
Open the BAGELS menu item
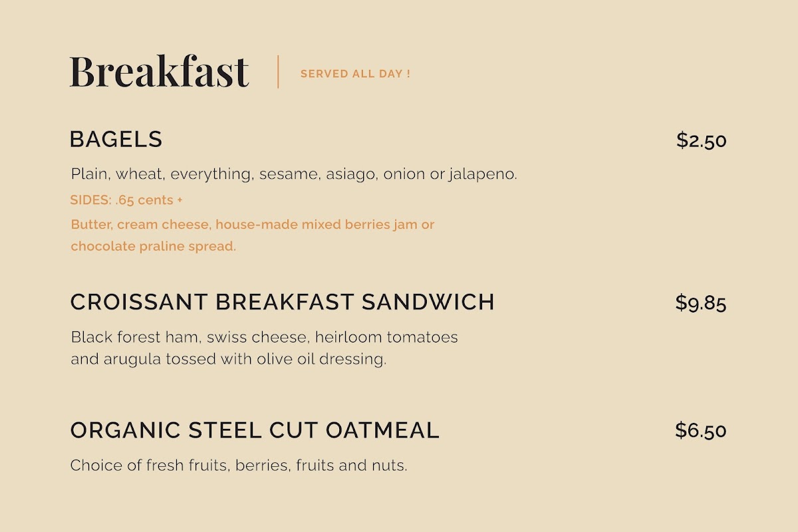click(116, 140)
